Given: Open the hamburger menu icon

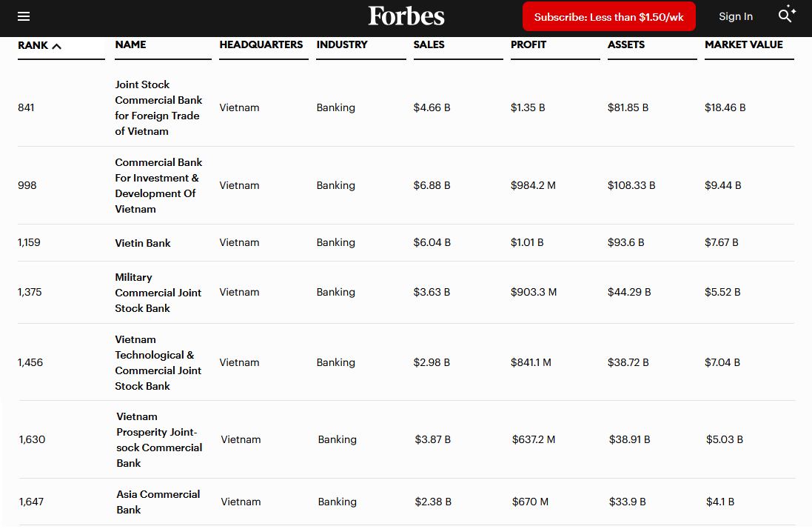Looking at the screenshot, I should pos(24,16).
